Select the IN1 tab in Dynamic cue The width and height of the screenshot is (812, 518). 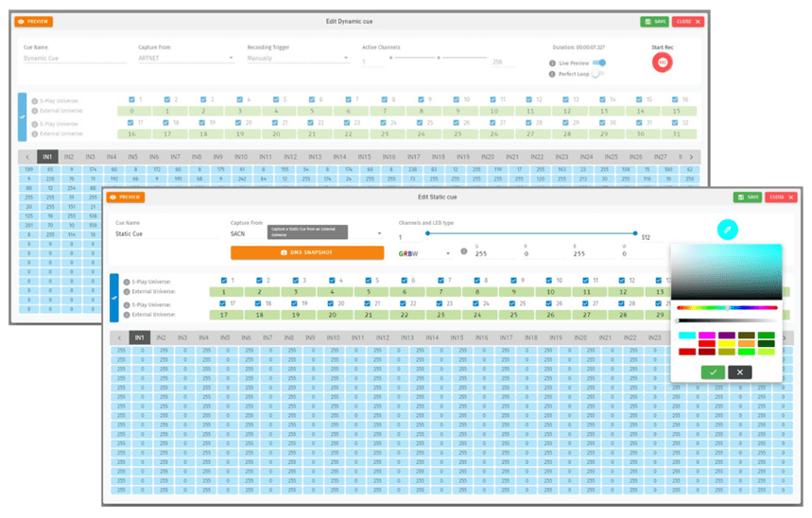point(47,157)
